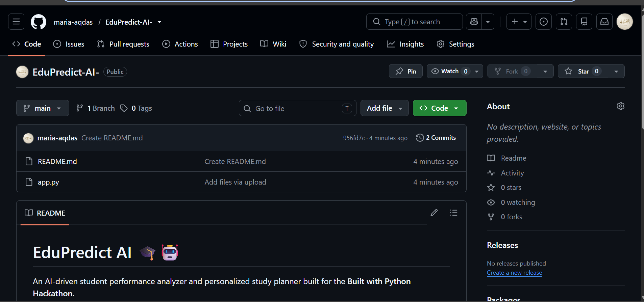Screen dimensions: 644x302
Task: Open the Add files via upload commit
Action: [235, 182]
